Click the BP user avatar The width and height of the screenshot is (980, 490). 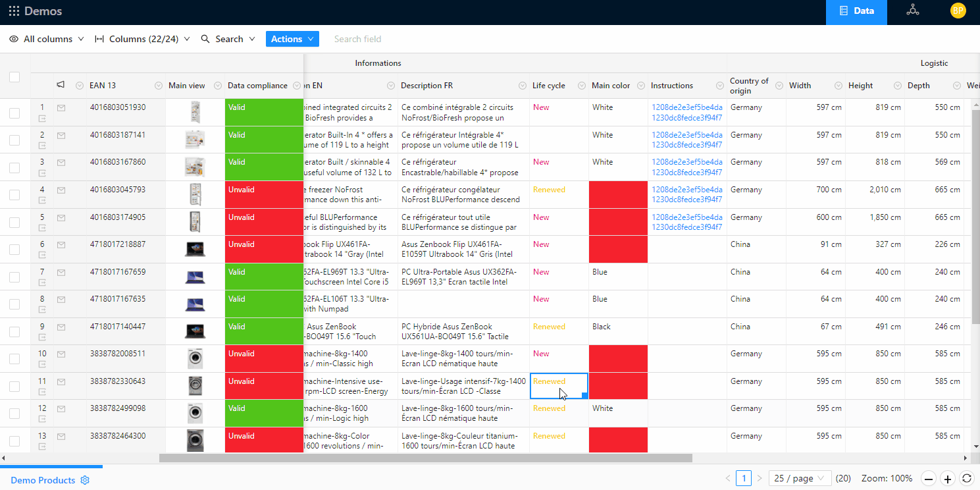tap(958, 11)
